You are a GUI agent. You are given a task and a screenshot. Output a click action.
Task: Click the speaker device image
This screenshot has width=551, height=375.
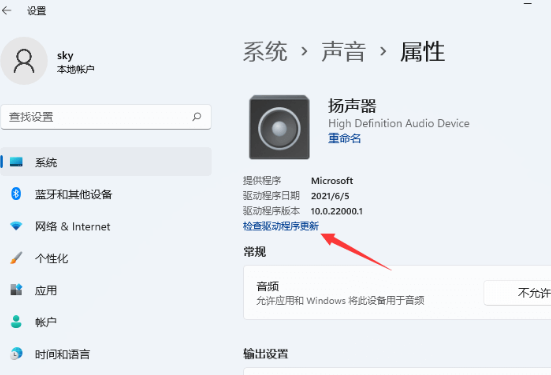[279, 127]
